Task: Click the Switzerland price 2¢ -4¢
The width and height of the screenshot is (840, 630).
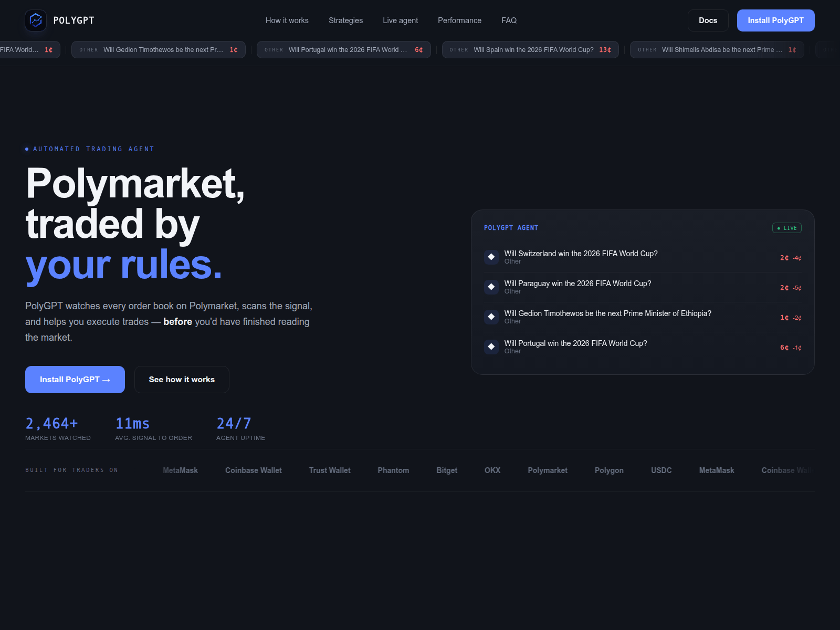Action: (791, 258)
